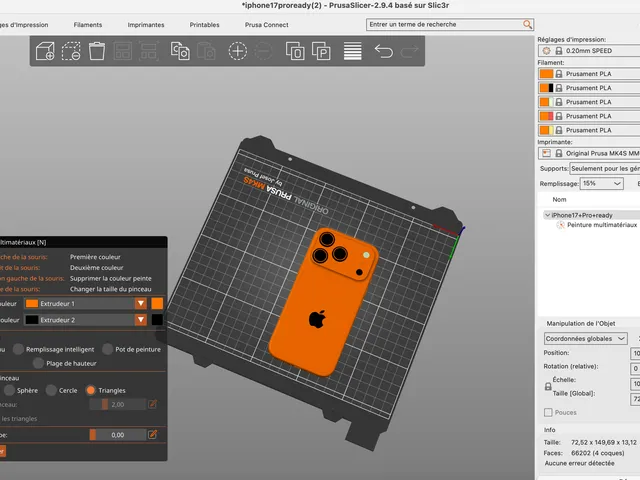Screen dimensions: 640x480
Task: Choose the Triangles brush shape
Action: tap(91, 390)
